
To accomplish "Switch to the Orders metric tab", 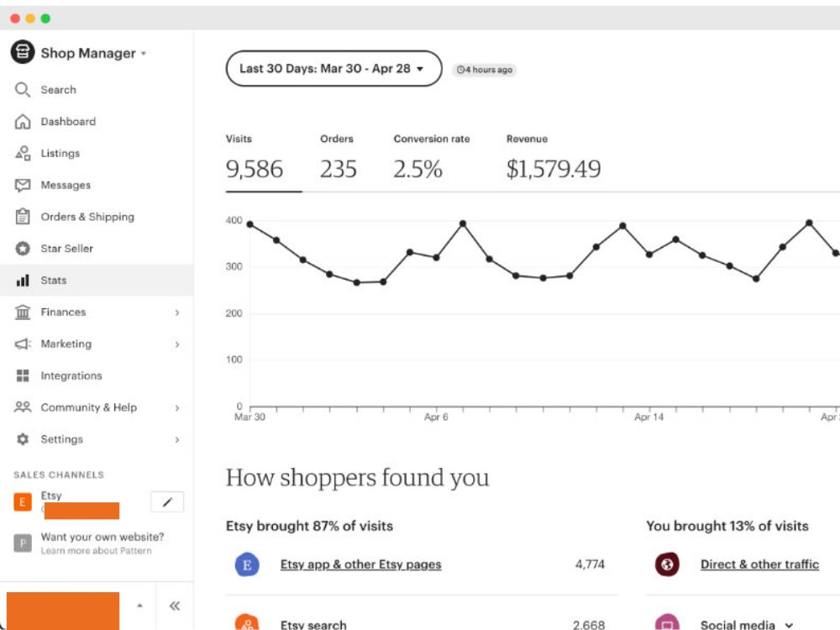I will tap(338, 159).
